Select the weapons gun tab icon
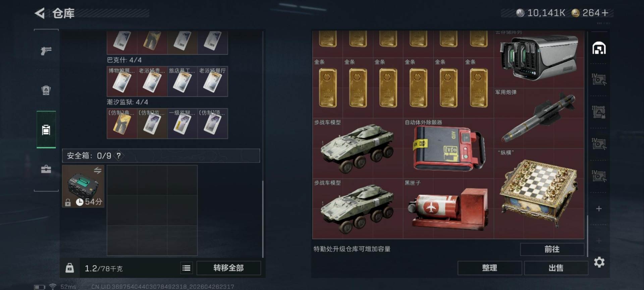 46,51
